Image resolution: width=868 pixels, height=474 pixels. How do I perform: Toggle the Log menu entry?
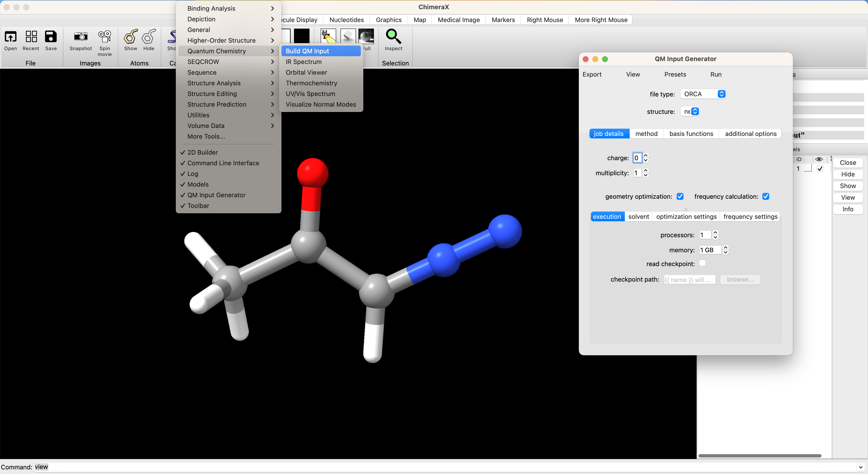[228, 174]
